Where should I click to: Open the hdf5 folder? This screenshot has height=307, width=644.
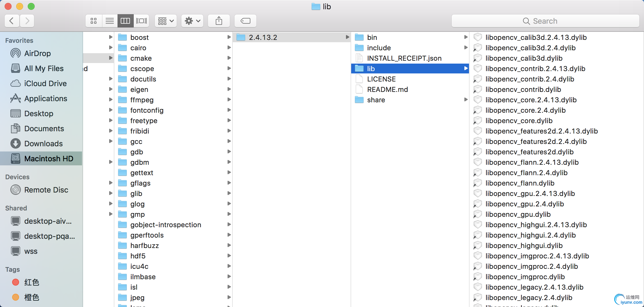[173, 256]
